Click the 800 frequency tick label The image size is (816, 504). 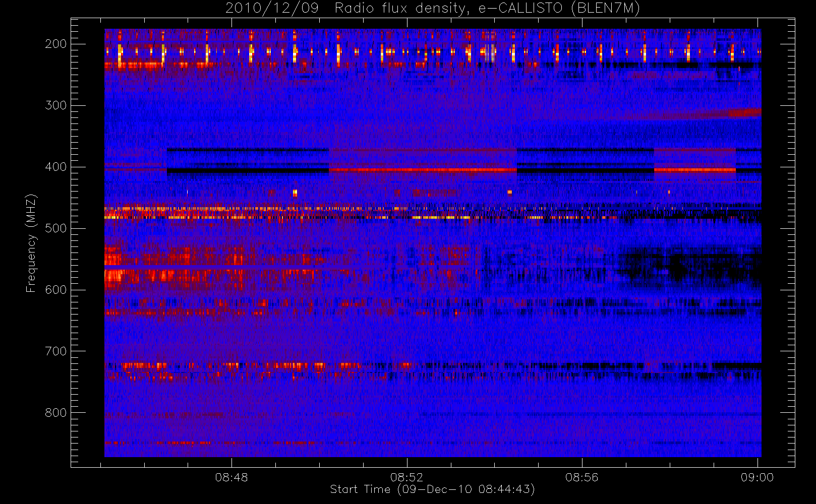click(56, 413)
